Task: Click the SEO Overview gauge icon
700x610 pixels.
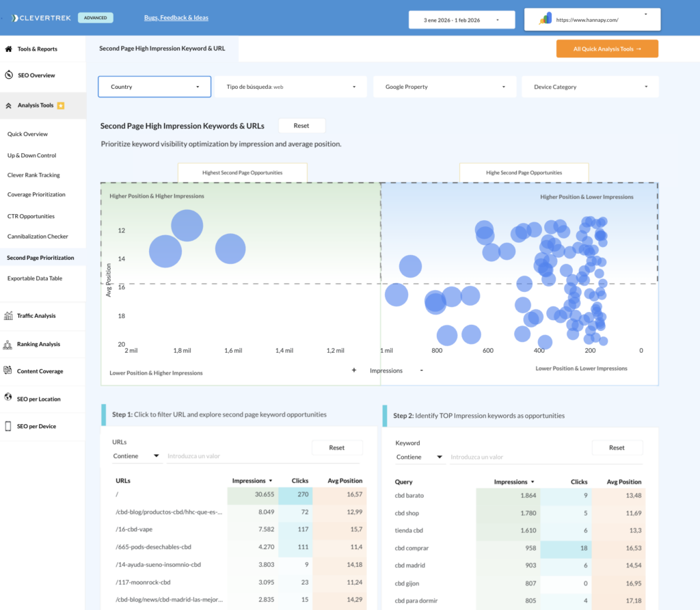Action: [9, 75]
